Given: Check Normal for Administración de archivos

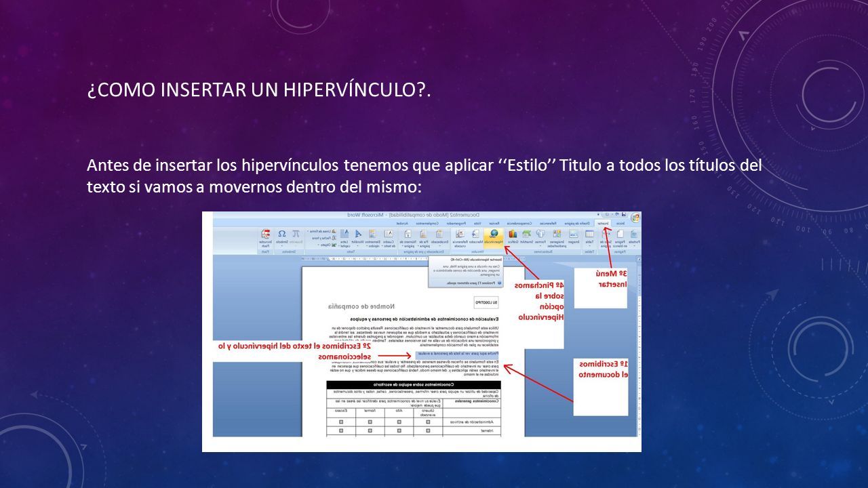Looking at the screenshot, I should coord(370,422).
